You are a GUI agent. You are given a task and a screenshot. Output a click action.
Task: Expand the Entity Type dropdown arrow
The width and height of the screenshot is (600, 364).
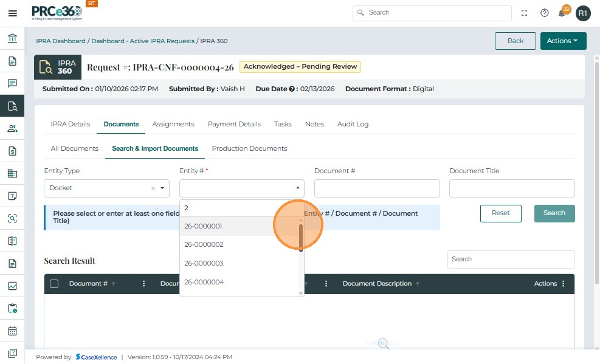click(162, 188)
